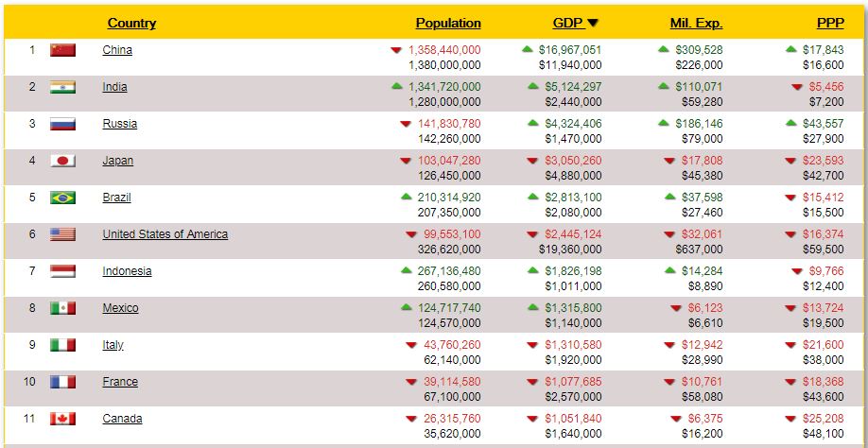Click the United States flag icon

click(x=62, y=234)
